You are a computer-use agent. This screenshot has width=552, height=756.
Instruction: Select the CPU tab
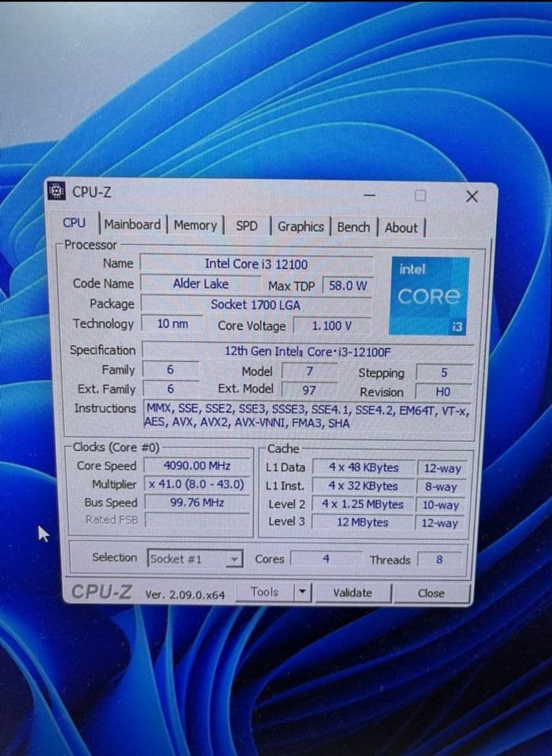(x=74, y=223)
